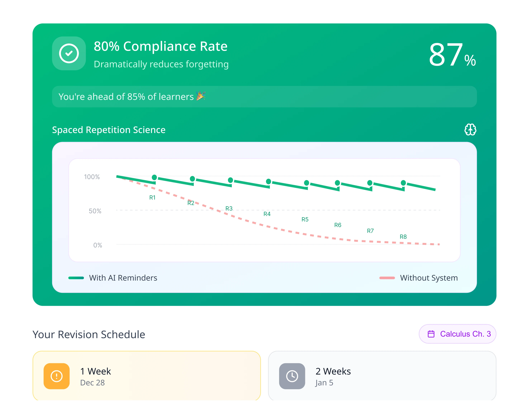Click the calendar icon in Calculus chip

coord(431,334)
